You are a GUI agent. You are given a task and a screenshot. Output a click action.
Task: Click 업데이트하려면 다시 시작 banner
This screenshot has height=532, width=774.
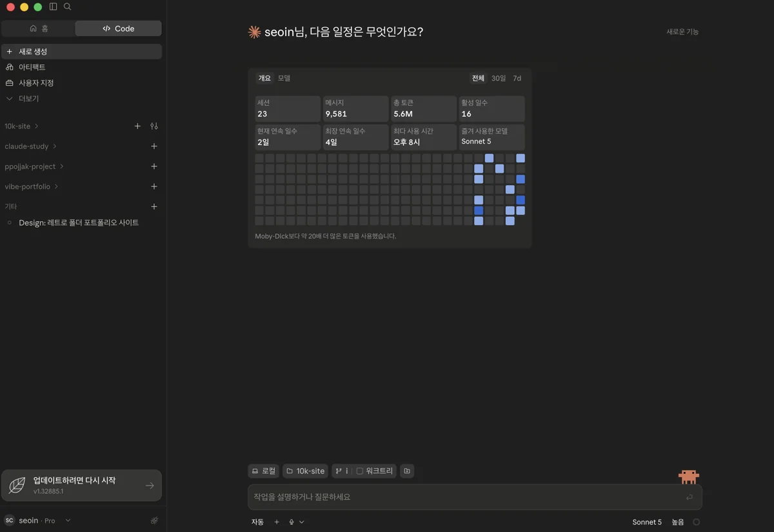(81, 486)
